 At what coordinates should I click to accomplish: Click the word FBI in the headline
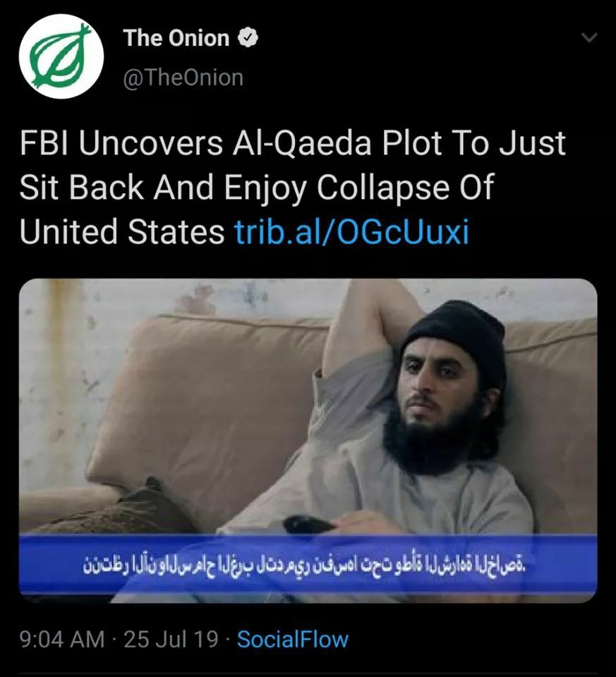pos(46,143)
